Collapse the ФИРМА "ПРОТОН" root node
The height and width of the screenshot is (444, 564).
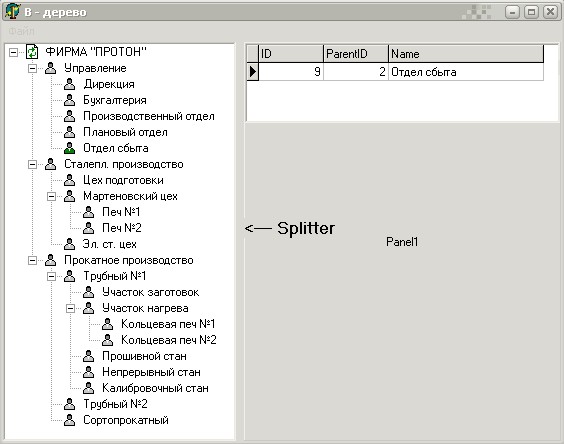13,53
